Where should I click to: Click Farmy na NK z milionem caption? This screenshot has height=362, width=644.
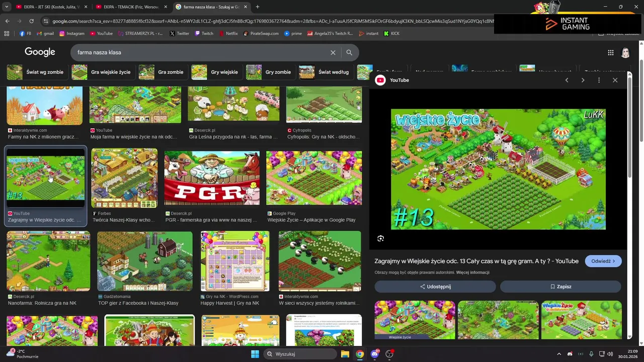[43, 137]
